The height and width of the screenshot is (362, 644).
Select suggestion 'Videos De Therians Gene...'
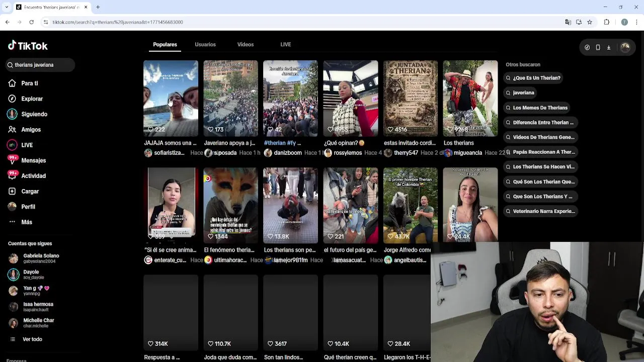[540, 137]
